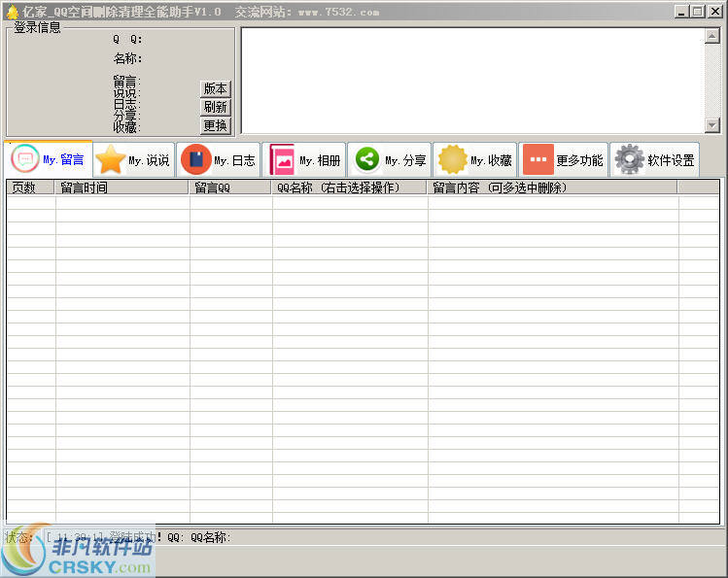Click the My.说说 star icon
This screenshot has width=728, height=578.
(110, 159)
